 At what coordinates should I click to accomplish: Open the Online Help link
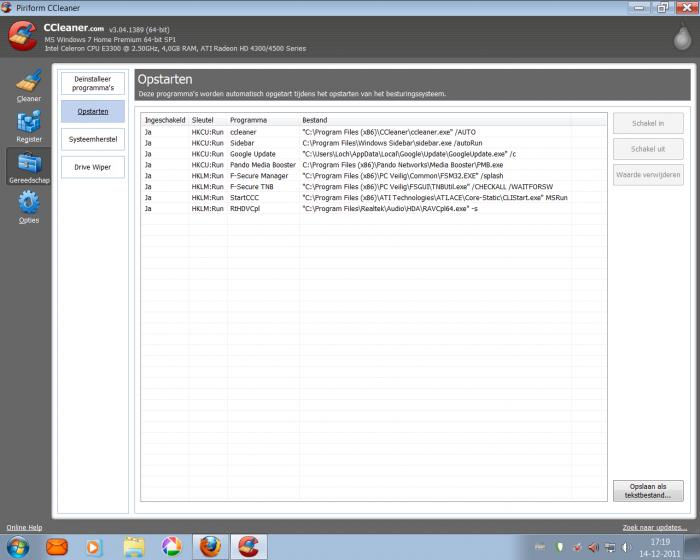(x=24, y=527)
